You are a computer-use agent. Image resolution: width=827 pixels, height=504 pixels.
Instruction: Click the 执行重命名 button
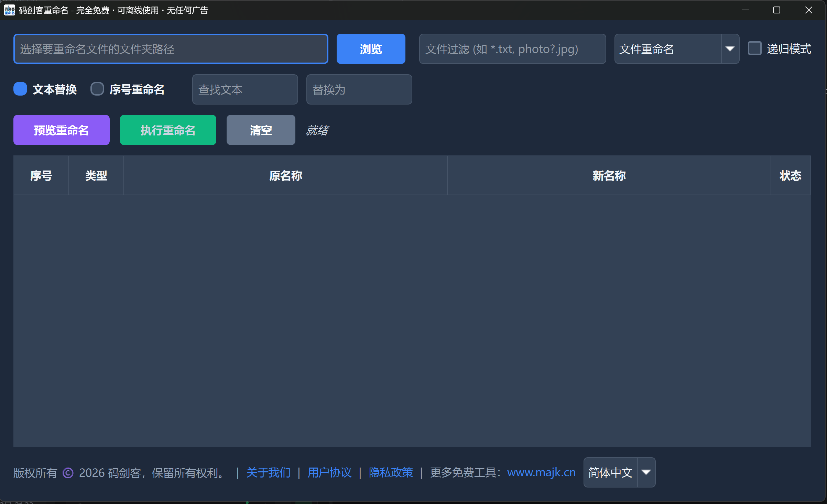(x=168, y=130)
